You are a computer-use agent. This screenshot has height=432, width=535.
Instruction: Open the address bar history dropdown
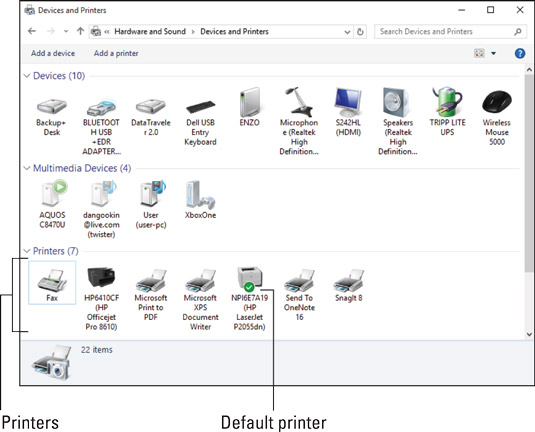pos(347,32)
